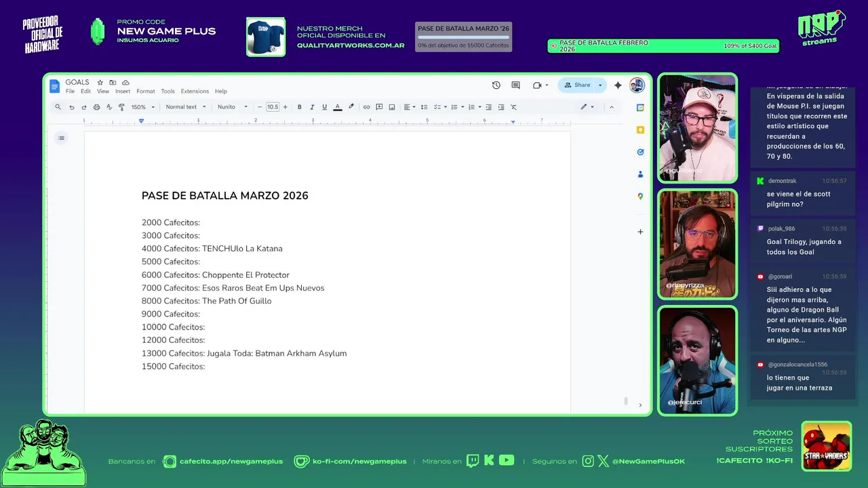Screen dimensions: 868x488
Task: Expand the side panel arrow at bottom
Action: pyautogui.click(x=640, y=405)
